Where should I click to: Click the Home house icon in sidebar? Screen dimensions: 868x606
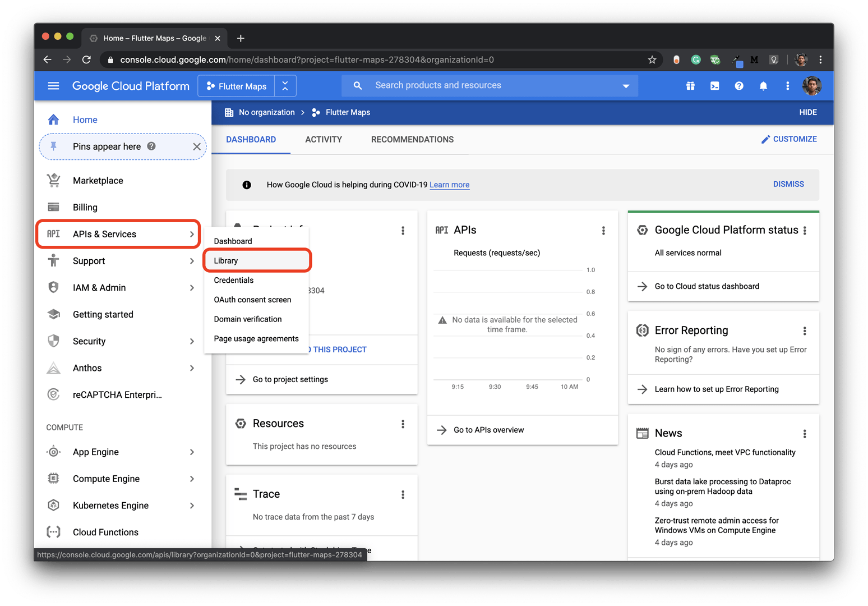pos(53,120)
